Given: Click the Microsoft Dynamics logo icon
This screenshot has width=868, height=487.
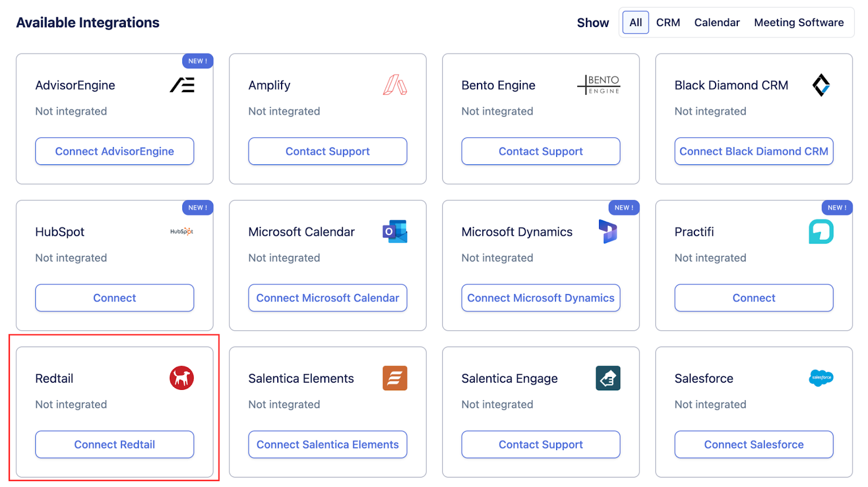Looking at the screenshot, I should click(x=608, y=232).
